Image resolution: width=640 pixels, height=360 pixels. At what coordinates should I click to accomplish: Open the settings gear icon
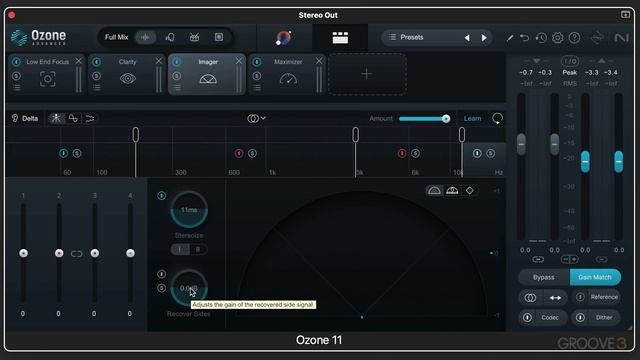pyautogui.click(x=558, y=38)
